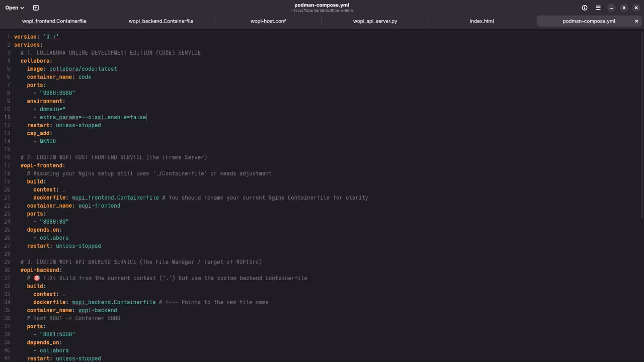Maximize the text editor window

click(x=623, y=8)
